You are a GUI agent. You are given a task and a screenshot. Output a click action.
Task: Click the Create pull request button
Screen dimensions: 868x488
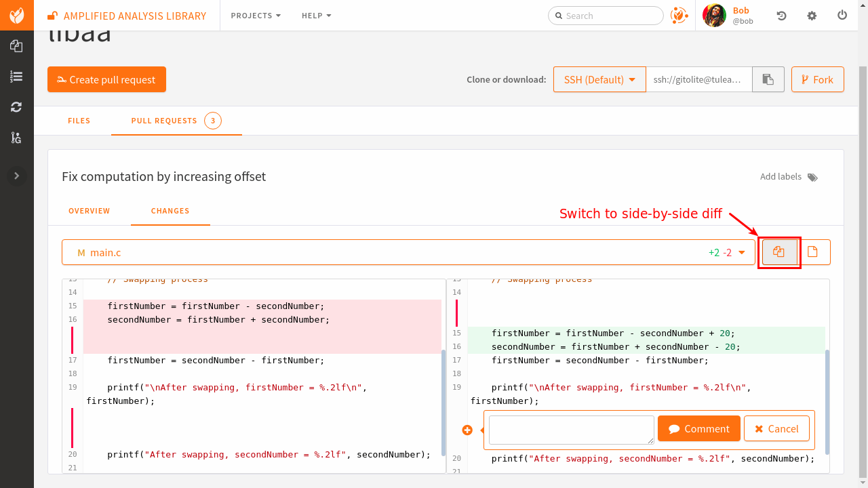tap(106, 79)
